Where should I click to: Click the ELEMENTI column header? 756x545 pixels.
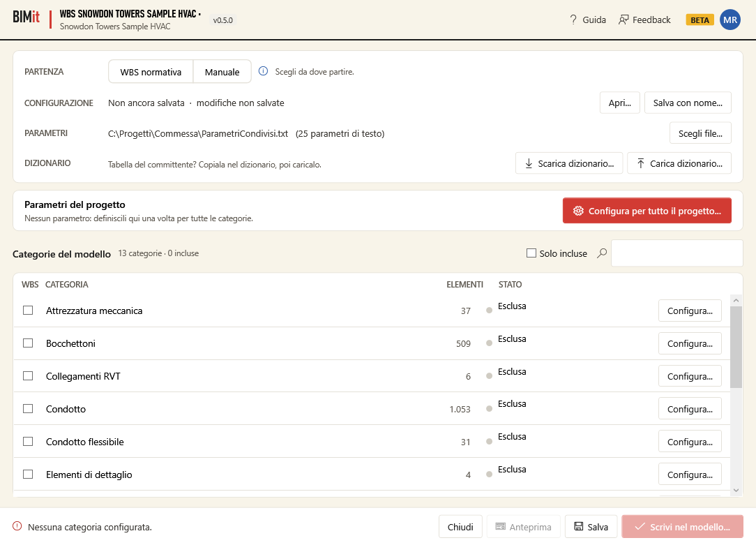(464, 285)
